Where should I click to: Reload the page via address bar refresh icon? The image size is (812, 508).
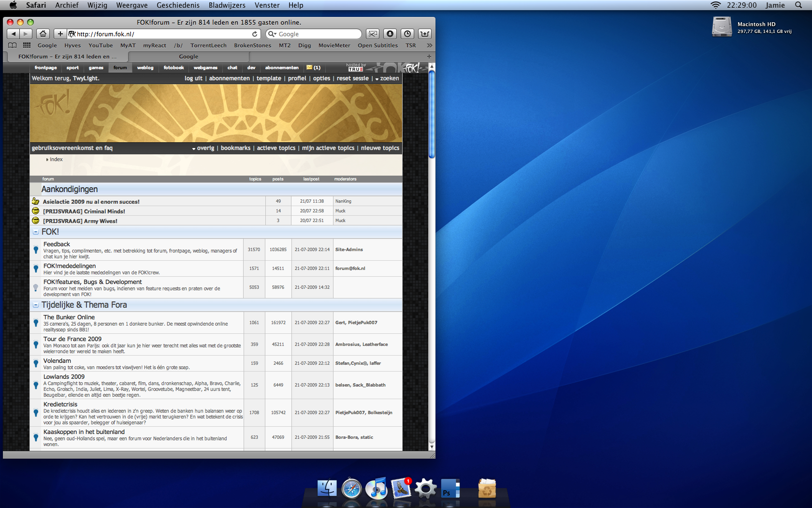point(255,34)
